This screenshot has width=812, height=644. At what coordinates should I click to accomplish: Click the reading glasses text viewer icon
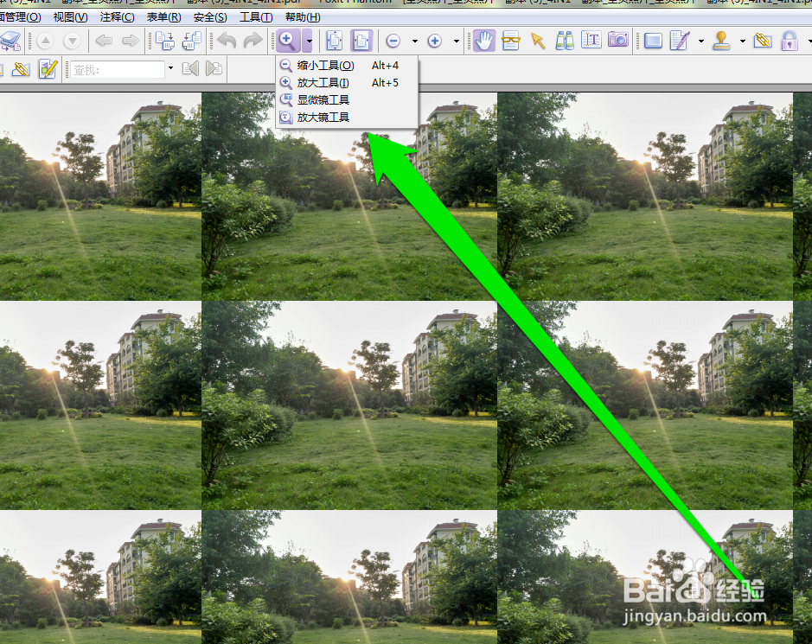510,41
